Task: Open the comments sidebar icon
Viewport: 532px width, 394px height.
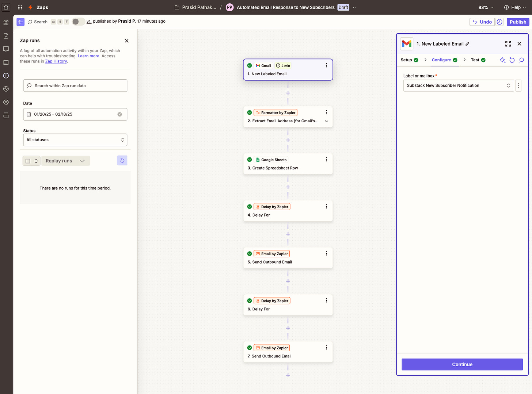Action: pyautogui.click(x=6, y=49)
